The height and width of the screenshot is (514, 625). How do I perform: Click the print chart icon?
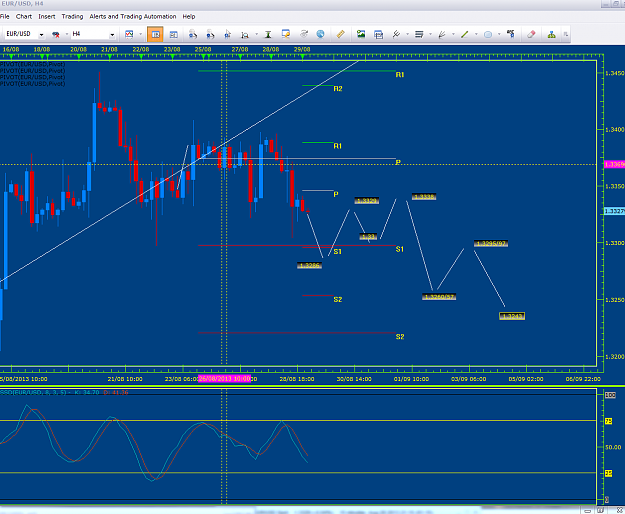(x=378, y=35)
